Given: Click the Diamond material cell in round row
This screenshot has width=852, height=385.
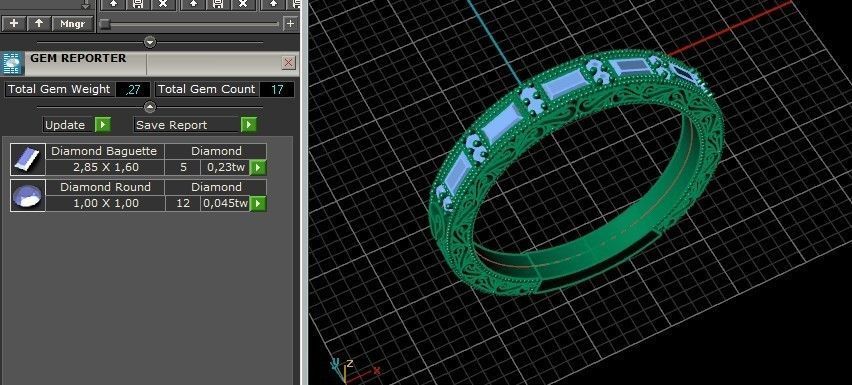Looking at the screenshot, I should tap(216, 187).
